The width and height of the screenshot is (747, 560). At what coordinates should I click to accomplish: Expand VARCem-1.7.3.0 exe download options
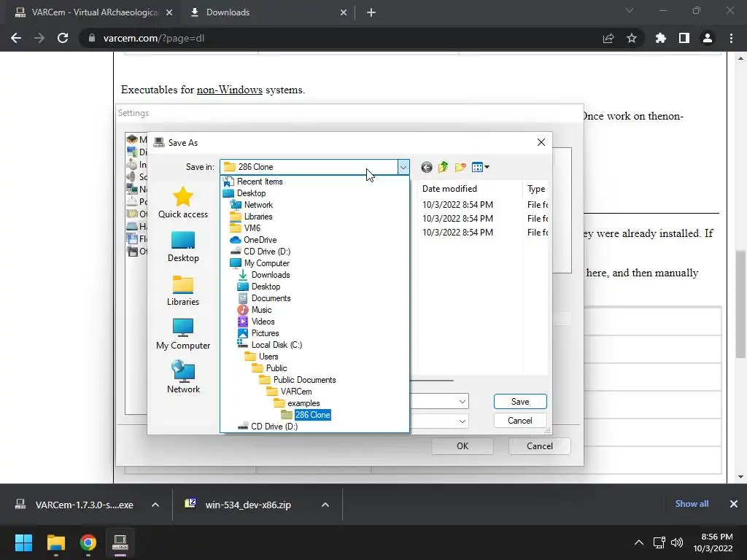[155, 505]
